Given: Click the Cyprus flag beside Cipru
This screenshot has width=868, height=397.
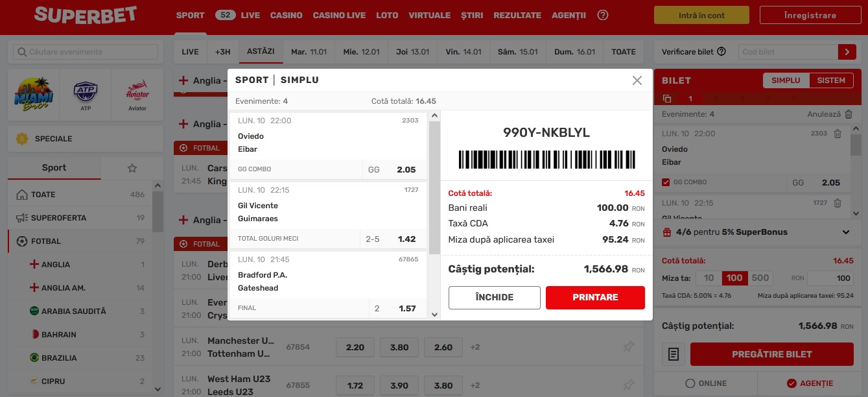Looking at the screenshot, I should point(34,381).
